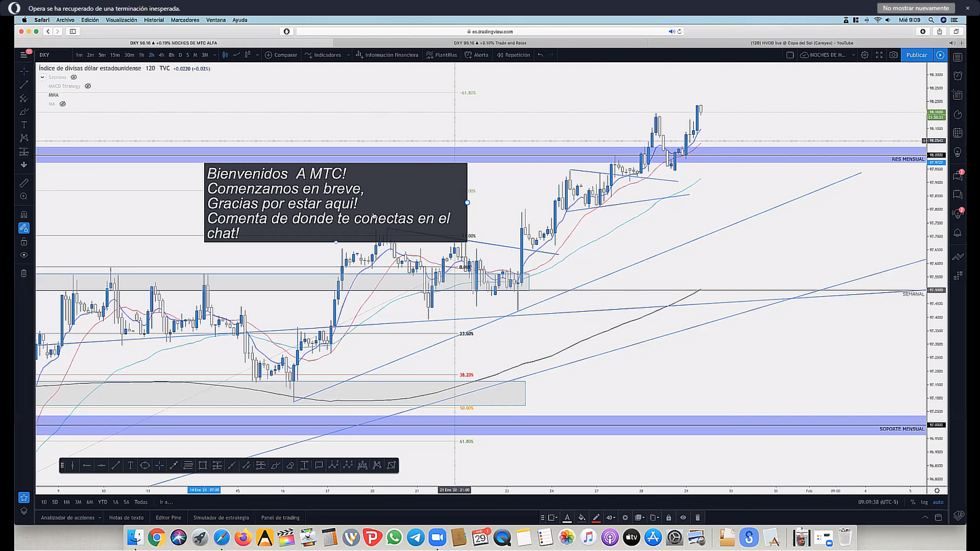This screenshot has width=980, height=551.
Task: Toggle the log scale option
Action: tap(924, 502)
